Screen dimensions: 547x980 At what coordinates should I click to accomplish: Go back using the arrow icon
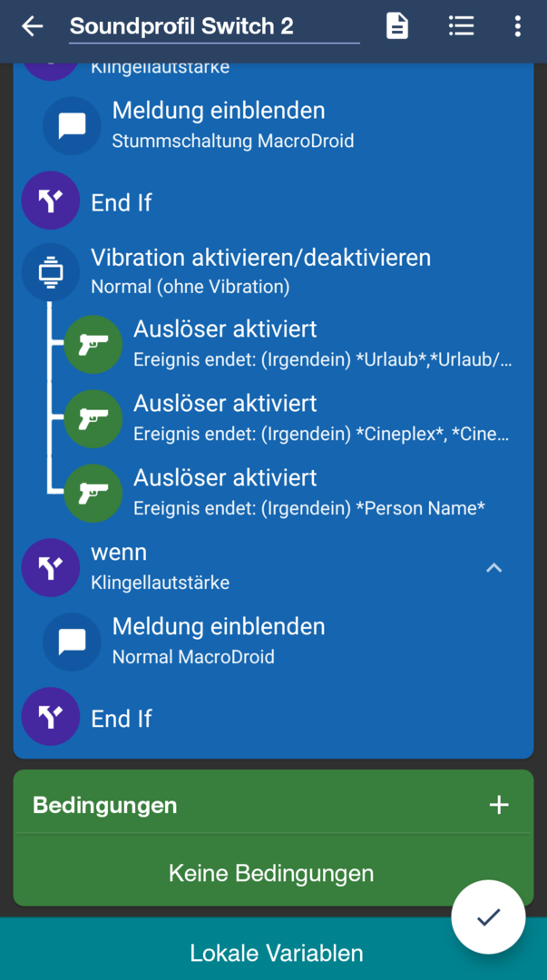click(x=33, y=26)
